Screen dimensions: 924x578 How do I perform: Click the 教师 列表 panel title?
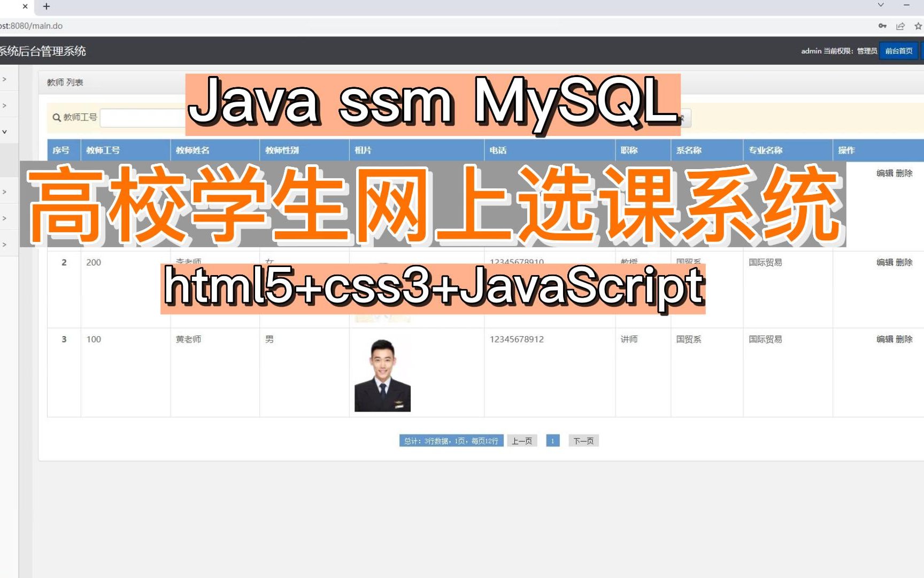pos(65,82)
